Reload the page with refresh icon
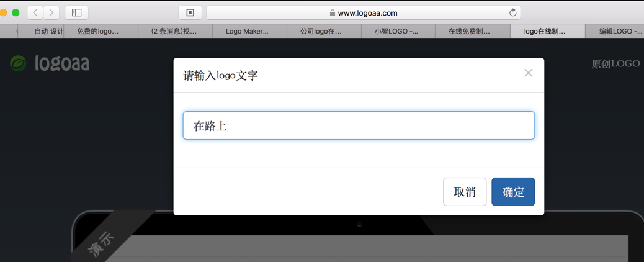Image resolution: width=644 pixels, height=262 pixels. click(512, 13)
